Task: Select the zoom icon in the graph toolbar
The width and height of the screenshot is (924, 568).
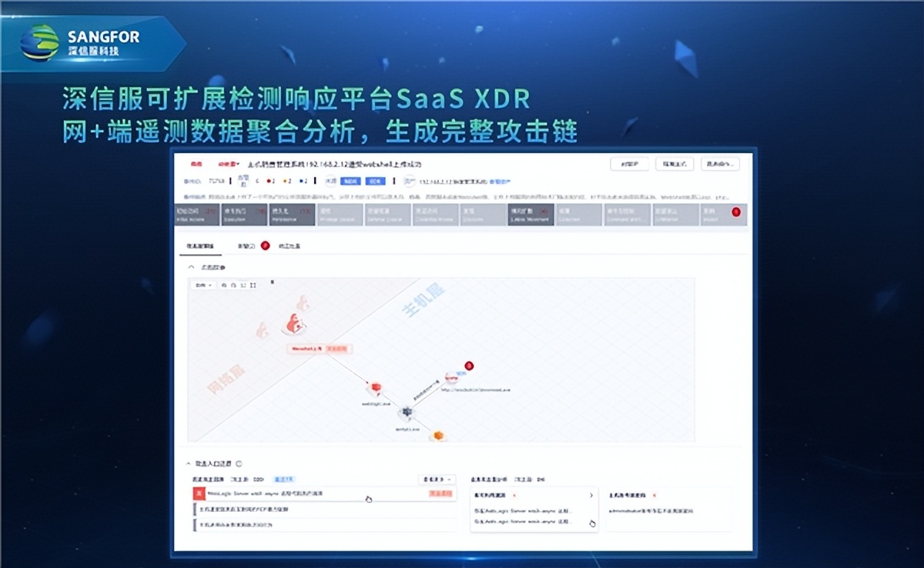Action: pos(223,284)
